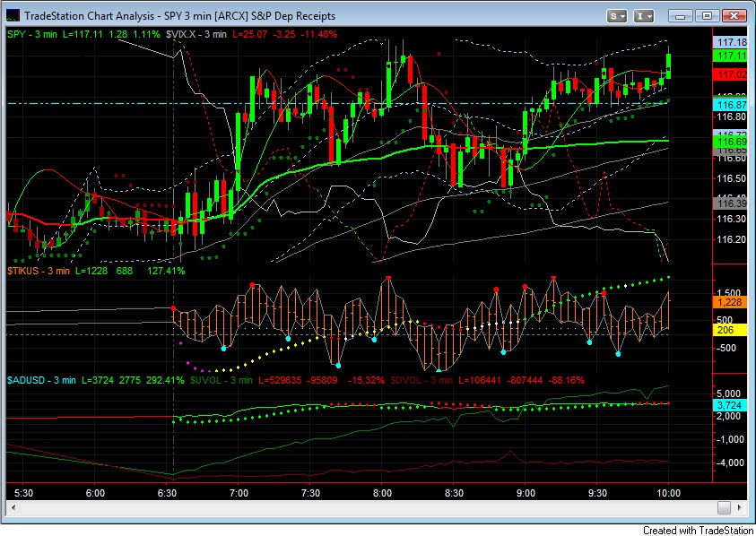Click the 5,000 axis label in bottom subgraph
Image resolution: width=756 pixels, height=536 pixels.
(x=728, y=393)
